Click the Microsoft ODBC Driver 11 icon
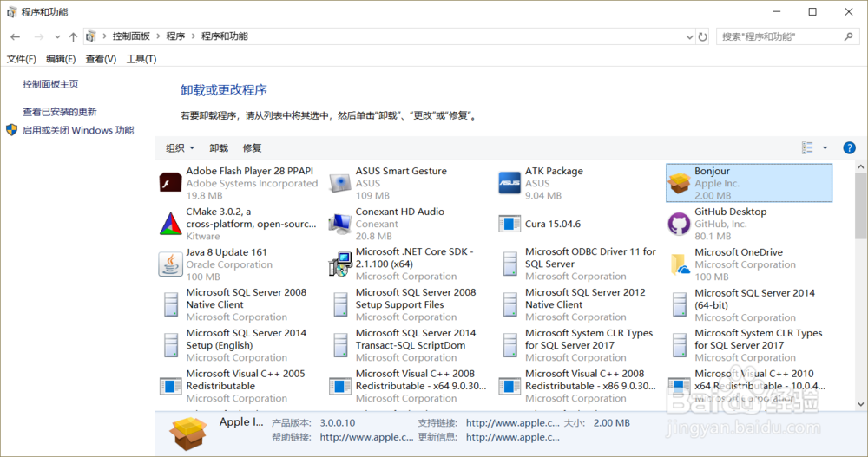868x457 pixels. pyautogui.click(x=510, y=264)
